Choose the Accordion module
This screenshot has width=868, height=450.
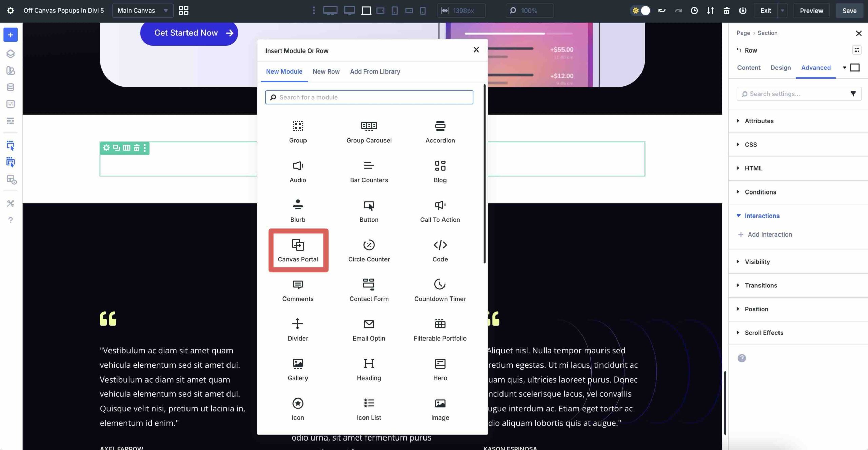tap(440, 131)
